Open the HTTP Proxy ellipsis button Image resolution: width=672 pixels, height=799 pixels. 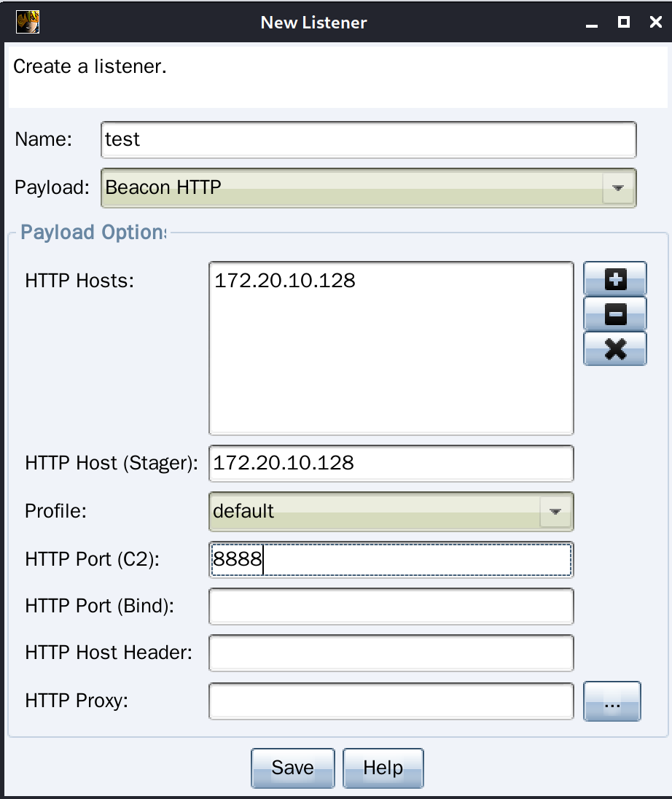[x=612, y=701]
